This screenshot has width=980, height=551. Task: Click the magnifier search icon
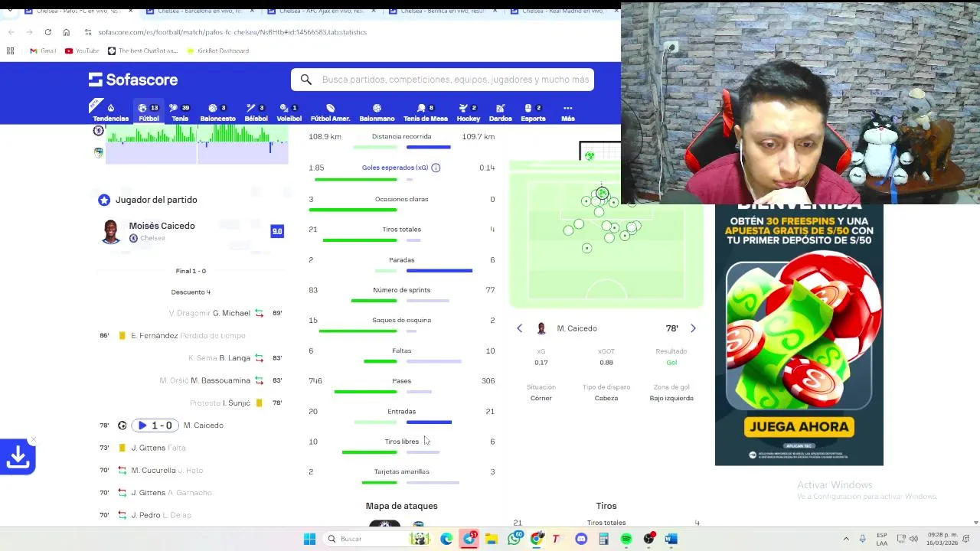coord(305,80)
